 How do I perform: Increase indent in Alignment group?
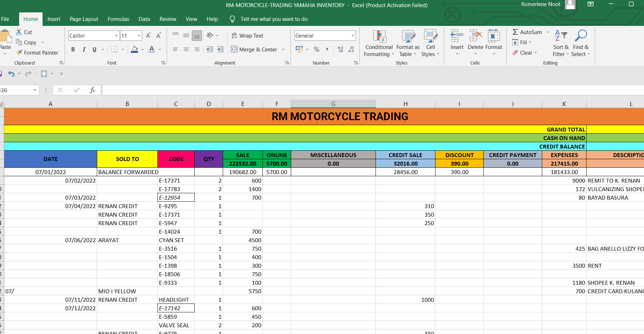[221, 49]
